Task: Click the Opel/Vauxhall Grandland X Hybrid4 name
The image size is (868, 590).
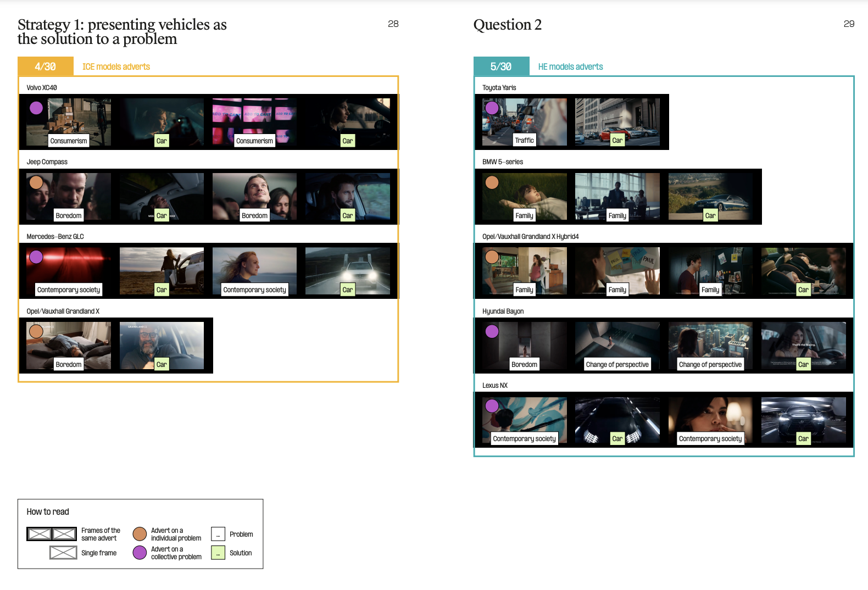Action: pos(531,236)
